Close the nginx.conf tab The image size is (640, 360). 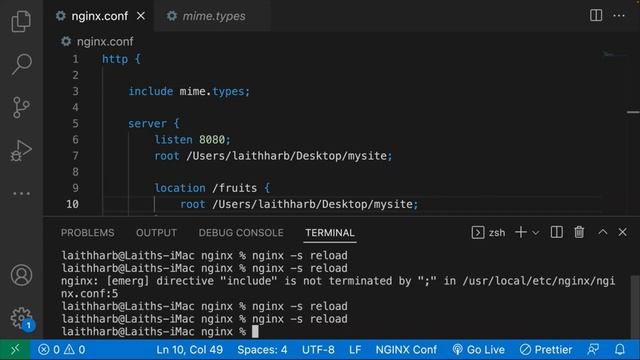point(141,16)
